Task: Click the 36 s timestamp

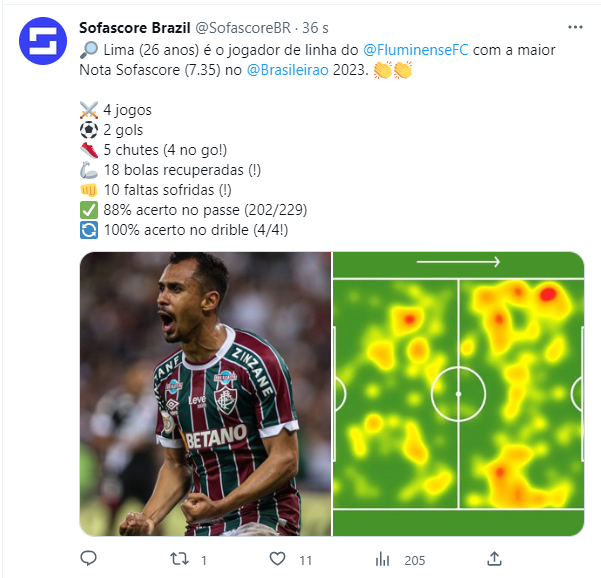Action: [315, 28]
